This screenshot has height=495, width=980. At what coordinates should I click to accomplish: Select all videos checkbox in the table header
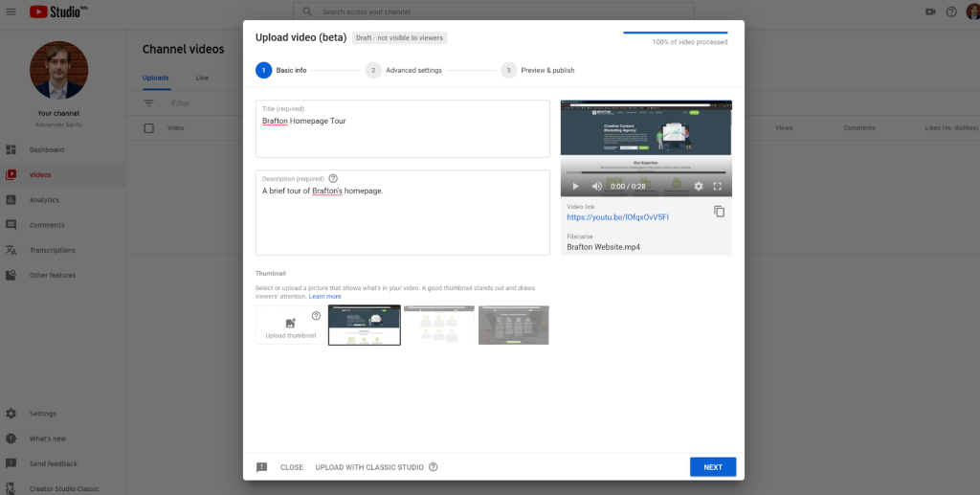click(148, 127)
